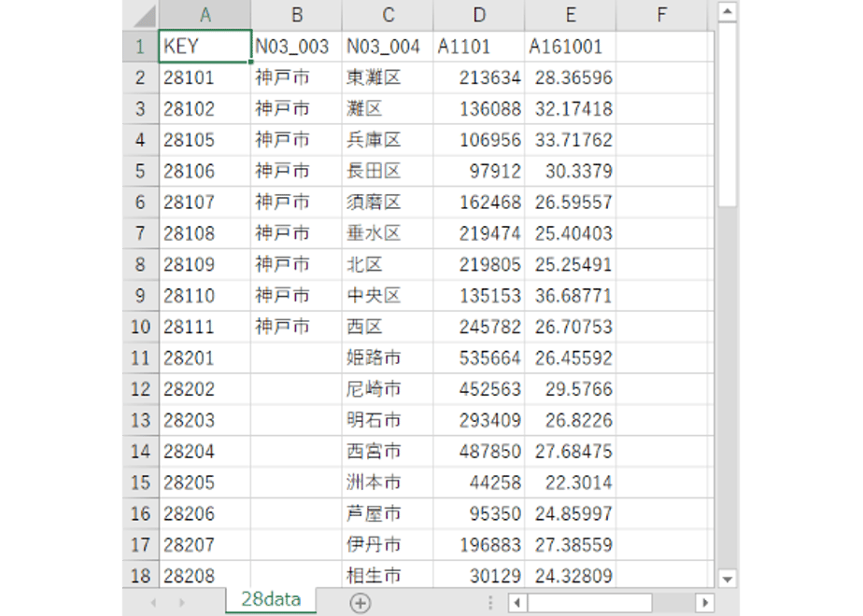Click next sheet navigation arrow
863x616 pixels.
point(181,603)
